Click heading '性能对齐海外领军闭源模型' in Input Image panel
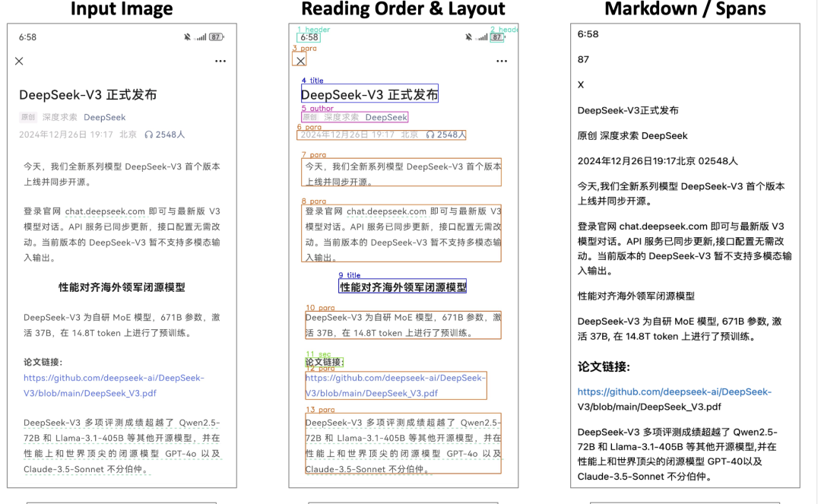 (x=122, y=287)
